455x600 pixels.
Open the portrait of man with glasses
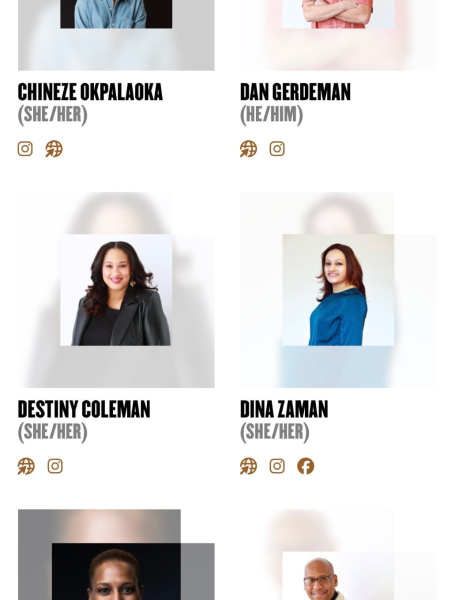click(338, 576)
